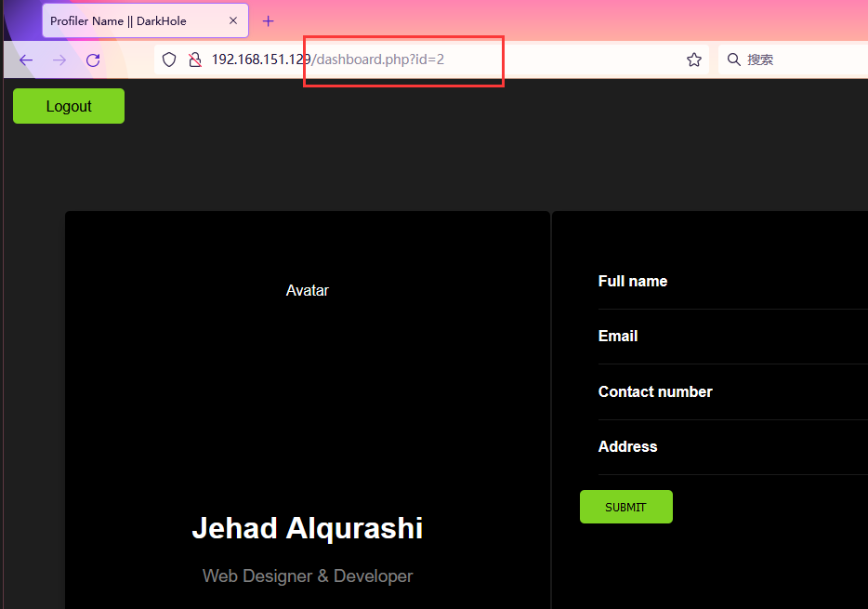The height and width of the screenshot is (609, 868).
Task: Click the insecure connection lock icon
Action: (194, 60)
